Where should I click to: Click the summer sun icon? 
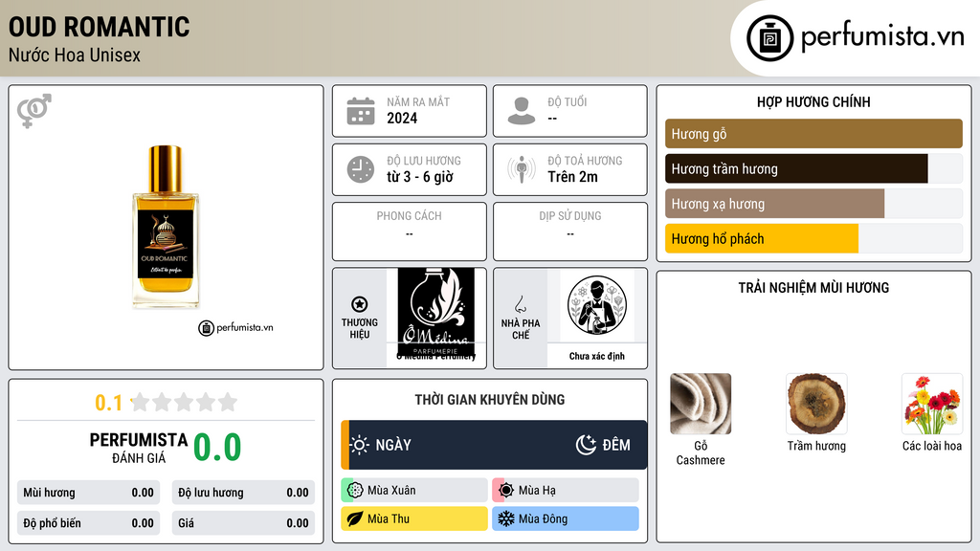click(506, 491)
